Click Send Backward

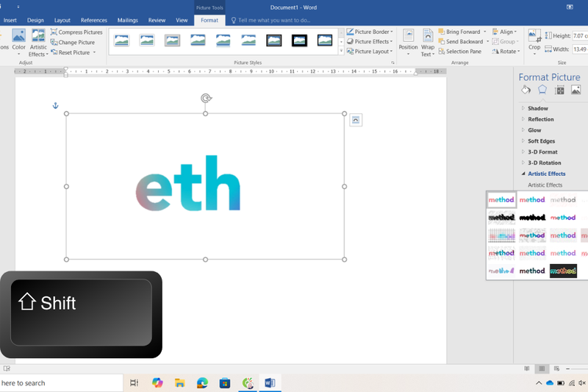tap(461, 42)
